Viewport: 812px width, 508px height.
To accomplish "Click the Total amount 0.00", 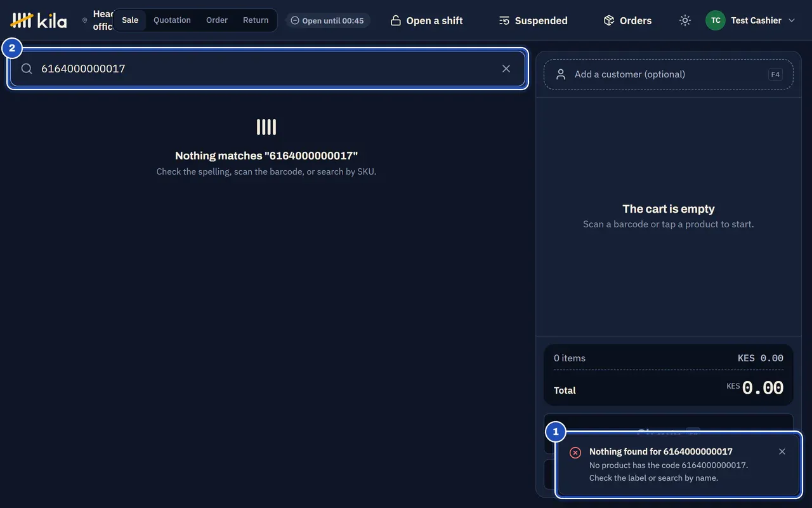I will pos(763,388).
